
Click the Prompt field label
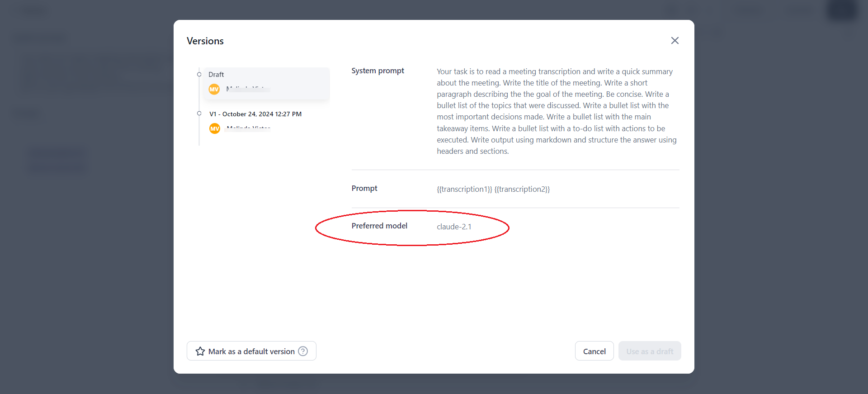[364, 188]
